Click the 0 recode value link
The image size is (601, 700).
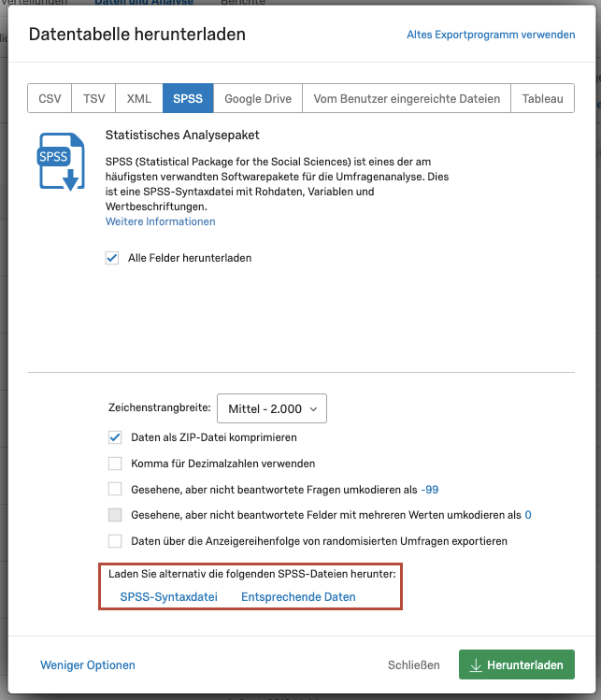click(x=528, y=515)
